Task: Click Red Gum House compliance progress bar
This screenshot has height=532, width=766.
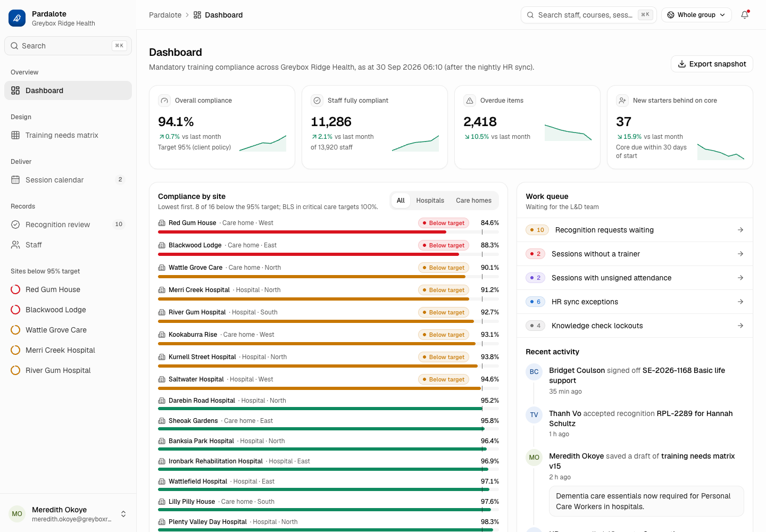Action: 328,232
